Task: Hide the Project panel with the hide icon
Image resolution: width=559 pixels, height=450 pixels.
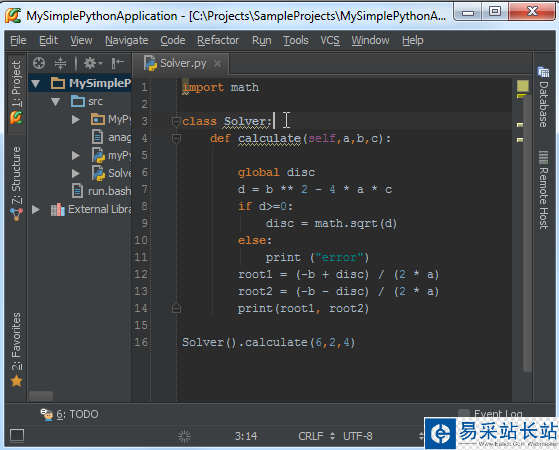Action: pos(117,63)
